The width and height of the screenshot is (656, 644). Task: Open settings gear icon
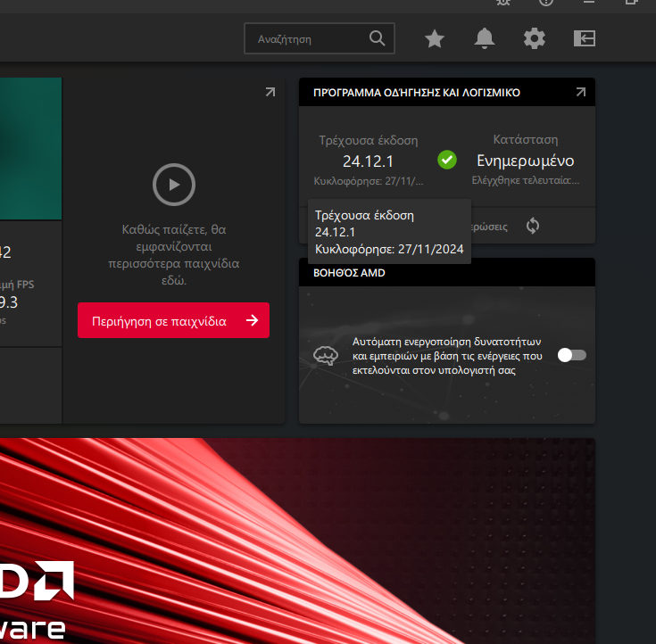point(535,39)
